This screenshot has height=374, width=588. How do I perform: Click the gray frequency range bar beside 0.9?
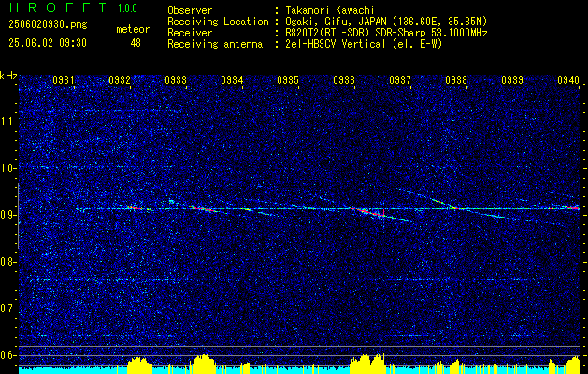click(x=18, y=216)
